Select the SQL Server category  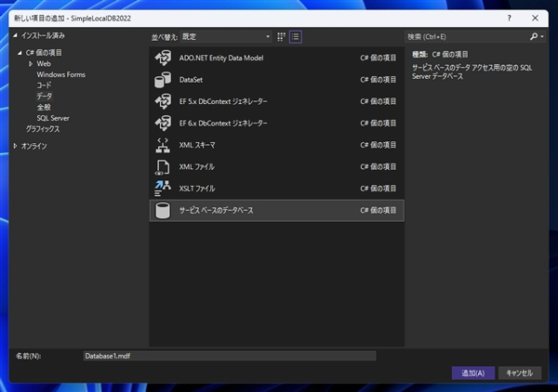pyautogui.click(x=53, y=118)
